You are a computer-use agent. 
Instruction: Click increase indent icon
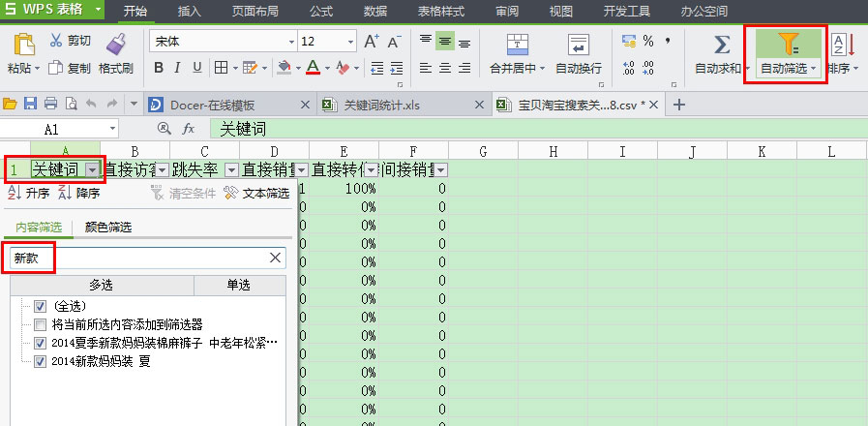click(x=397, y=68)
